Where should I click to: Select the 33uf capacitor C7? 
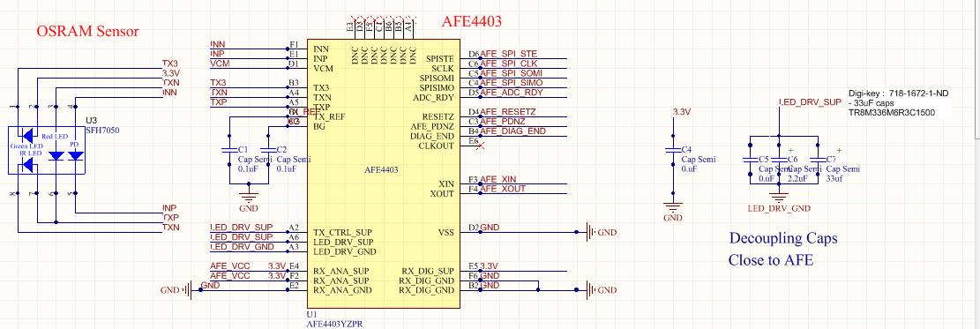[817, 161]
